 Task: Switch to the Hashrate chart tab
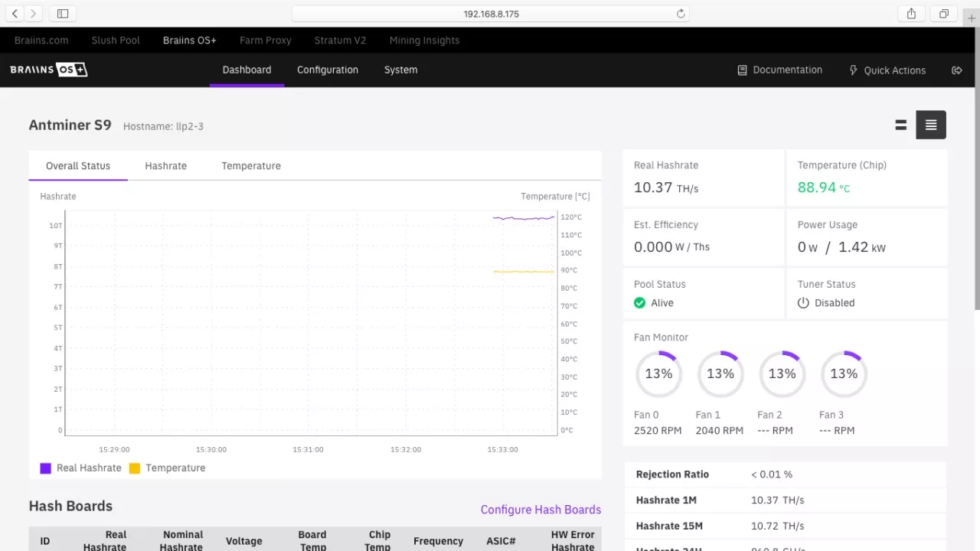tap(166, 166)
